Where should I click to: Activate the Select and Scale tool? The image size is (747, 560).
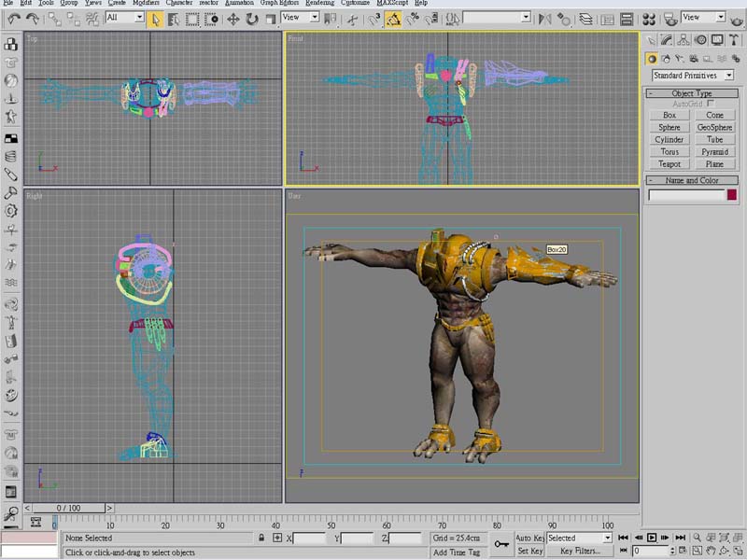[x=271, y=20]
